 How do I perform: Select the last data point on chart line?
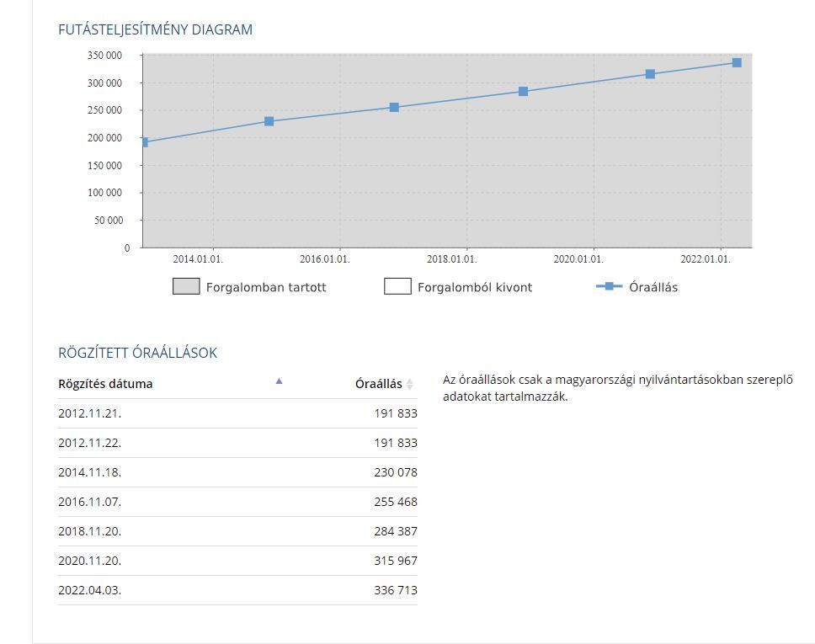(x=737, y=62)
